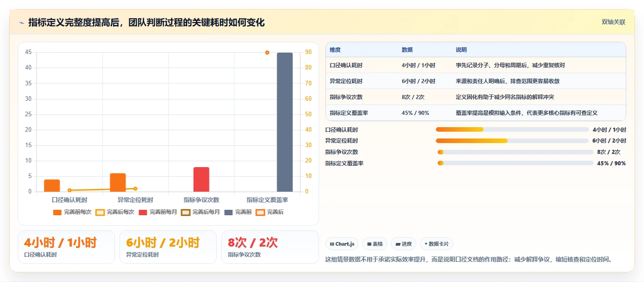
Task: Open the 8次 / 2次 data card
Action: [270, 247]
